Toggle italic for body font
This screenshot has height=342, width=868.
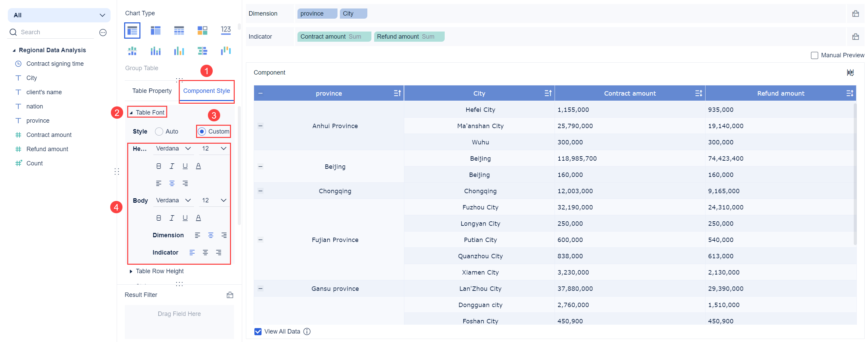pos(172,218)
